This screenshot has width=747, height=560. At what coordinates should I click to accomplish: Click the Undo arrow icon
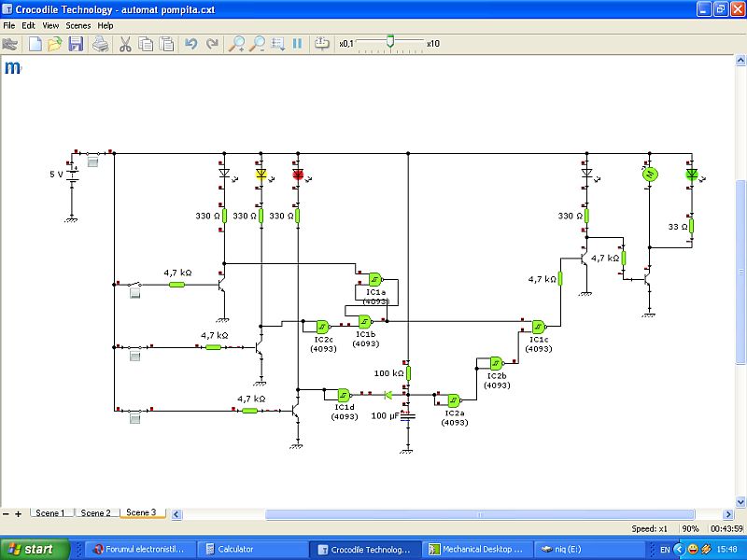[x=191, y=44]
